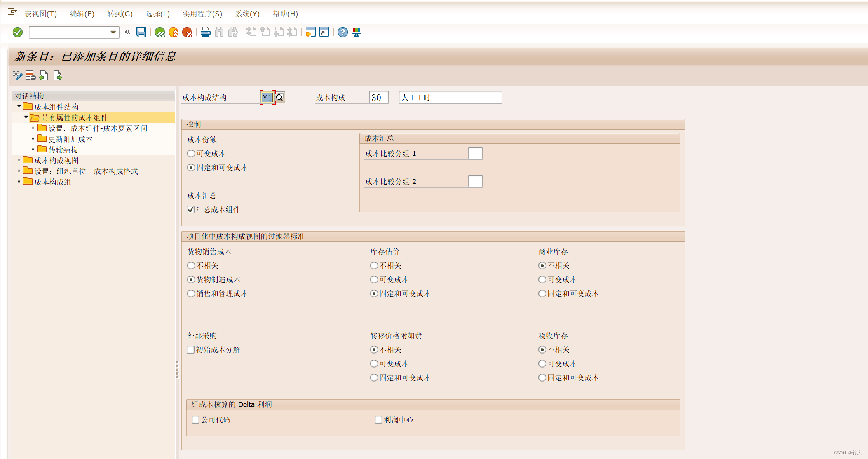
Task: Open the 实用程序(S) menu
Action: pos(202,14)
